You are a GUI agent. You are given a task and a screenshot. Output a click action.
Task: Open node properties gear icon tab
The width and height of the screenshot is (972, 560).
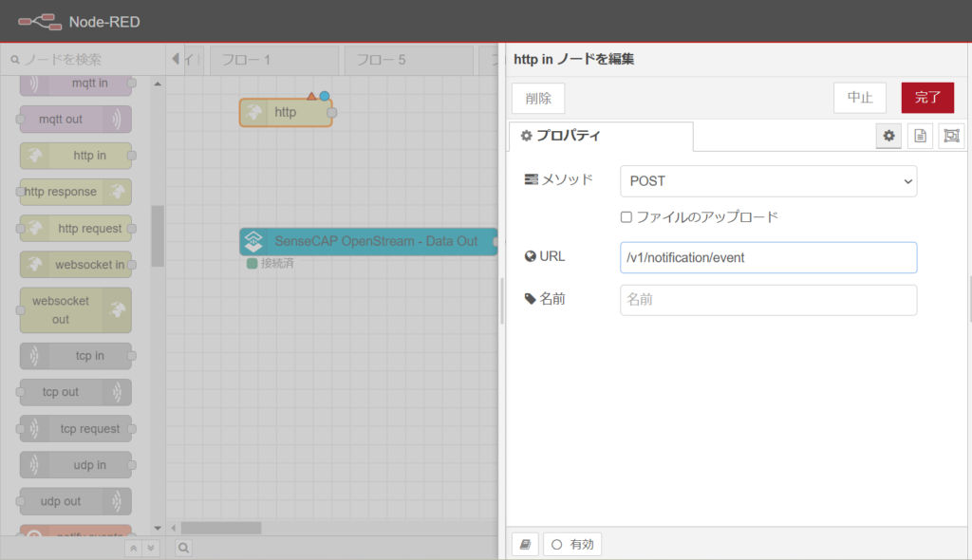tap(888, 136)
